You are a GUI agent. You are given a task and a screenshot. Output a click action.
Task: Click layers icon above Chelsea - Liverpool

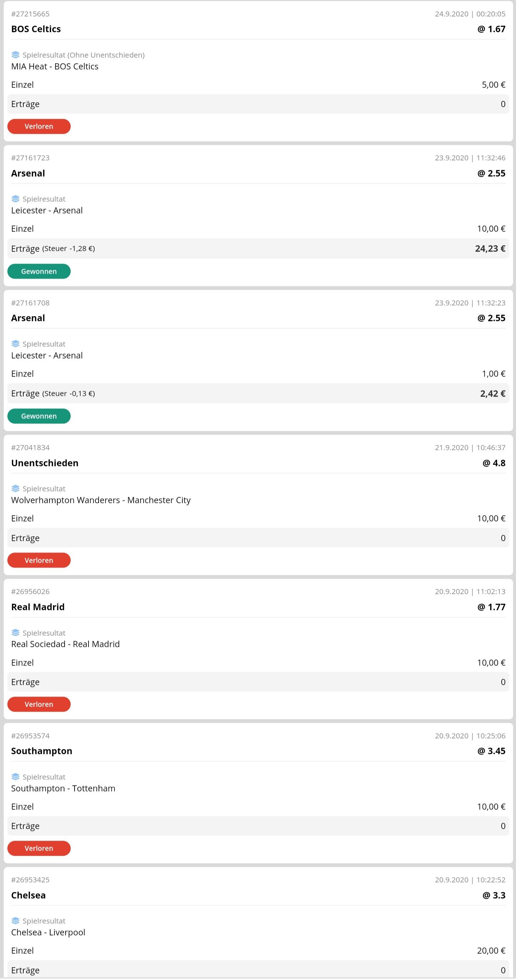(x=16, y=921)
